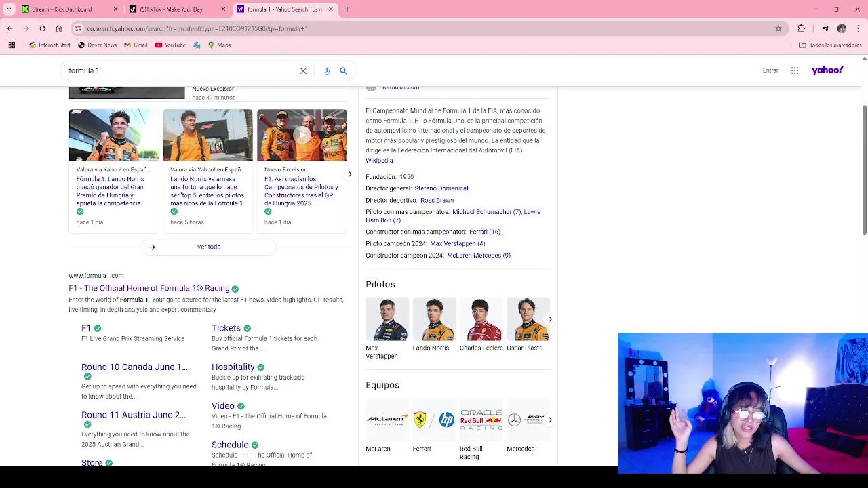The image size is (868, 488).
Task: Click the Yahoo logo
Action: 827,70
